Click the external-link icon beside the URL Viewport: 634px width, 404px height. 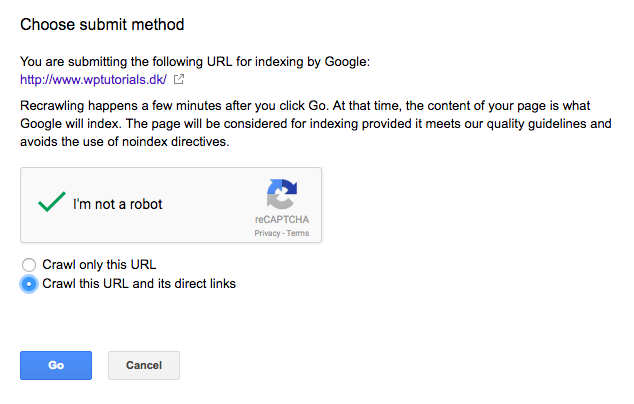pyautogui.click(x=179, y=79)
